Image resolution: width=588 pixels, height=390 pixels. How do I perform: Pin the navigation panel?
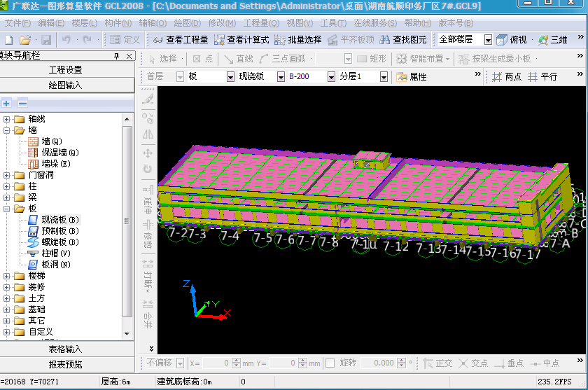coord(117,56)
